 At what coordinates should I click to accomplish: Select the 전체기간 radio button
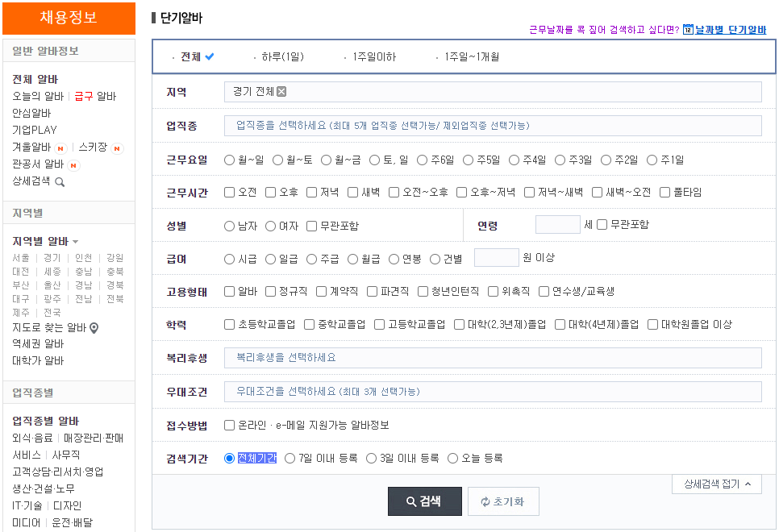229,459
